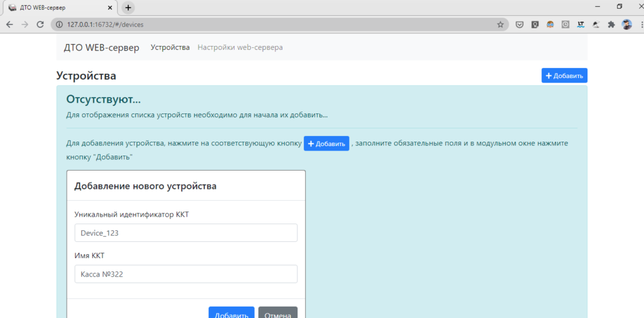The width and height of the screenshot is (644, 318).
Task: Reload the page
Action: 40,25
